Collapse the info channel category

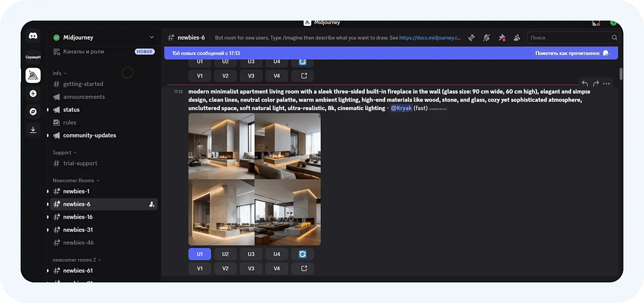[x=60, y=73]
